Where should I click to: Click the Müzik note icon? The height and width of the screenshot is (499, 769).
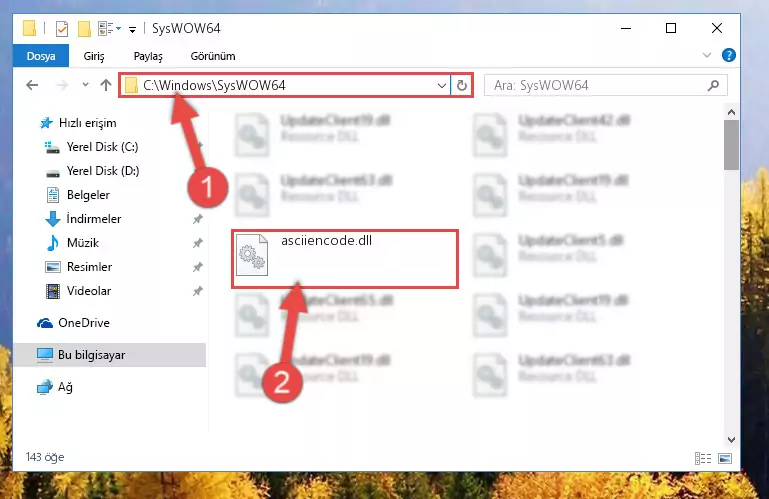pyautogui.click(x=52, y=243)
